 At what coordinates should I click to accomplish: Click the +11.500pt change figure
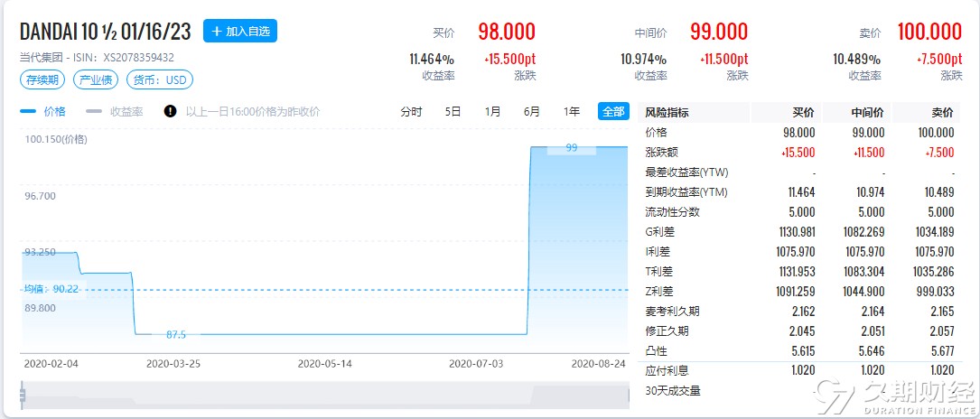(723, 60)
